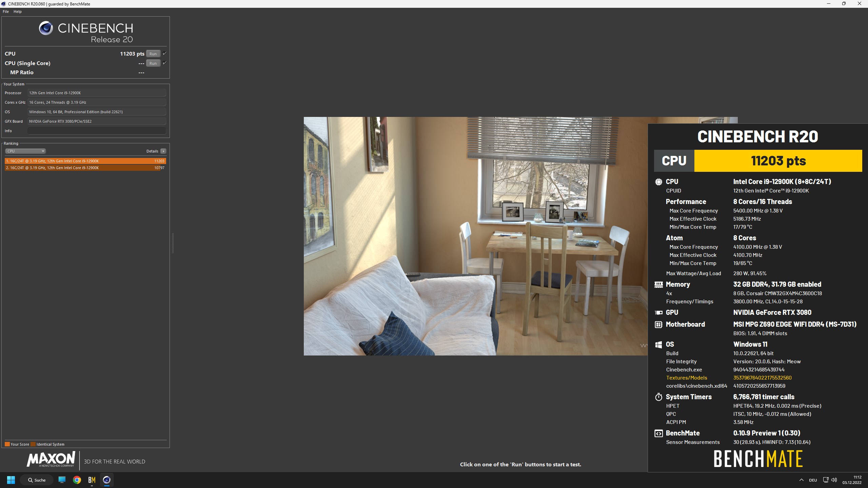Screen dimensions: 868x488
Task: Click the BenchMate Memory icon
Action: pyautogui.click(x=658, y=285)
